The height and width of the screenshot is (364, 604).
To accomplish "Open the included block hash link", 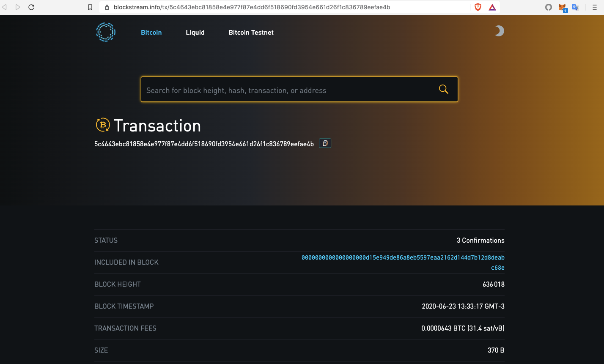I will (x=403, y=263).
